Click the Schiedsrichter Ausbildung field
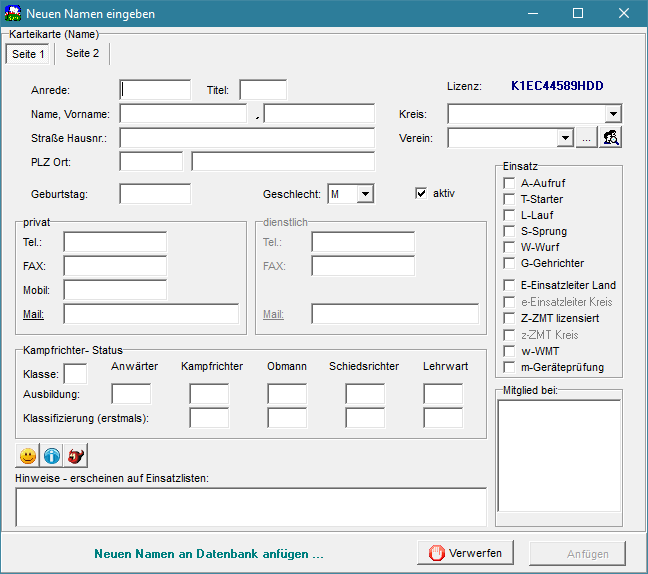 tap(365, 394)
